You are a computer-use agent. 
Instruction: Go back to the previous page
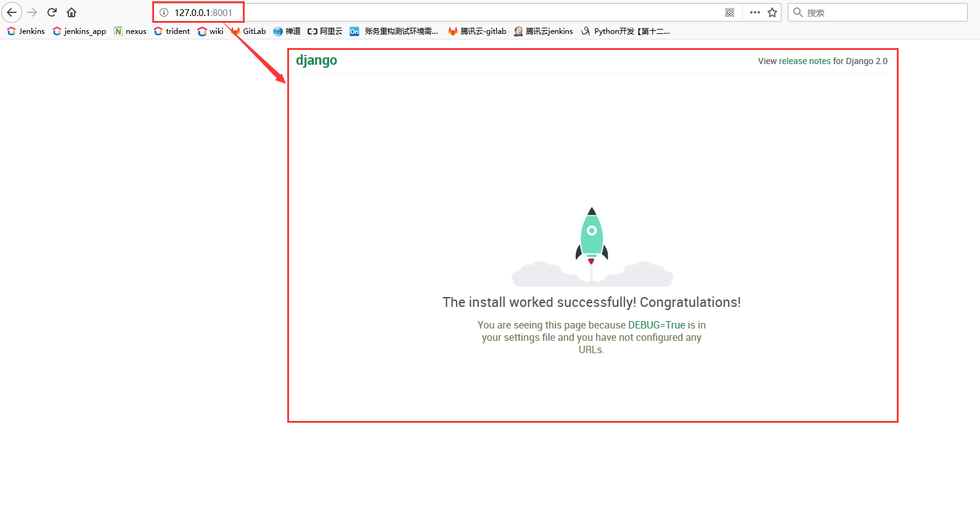point(12,12)
